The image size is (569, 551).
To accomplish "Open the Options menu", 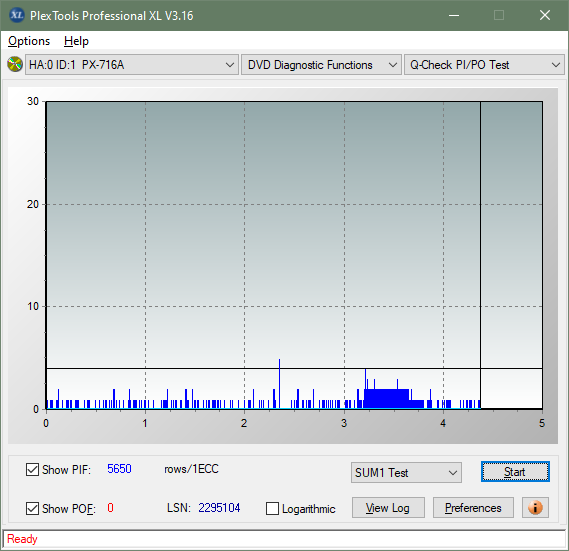I will pos(29,41).
